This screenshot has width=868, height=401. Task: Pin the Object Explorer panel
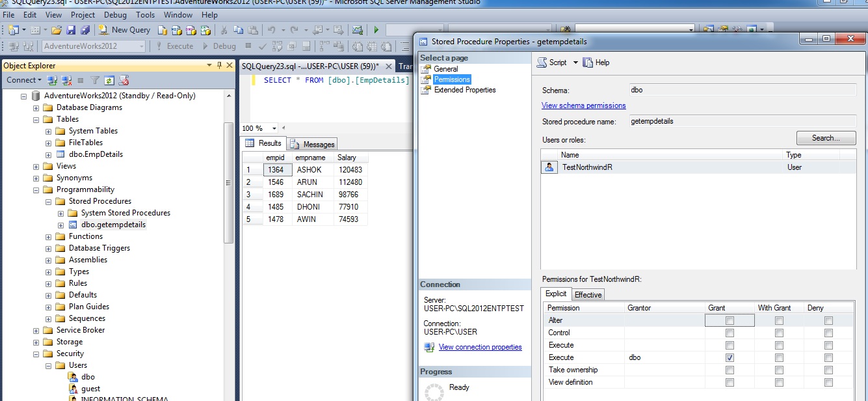219,65
